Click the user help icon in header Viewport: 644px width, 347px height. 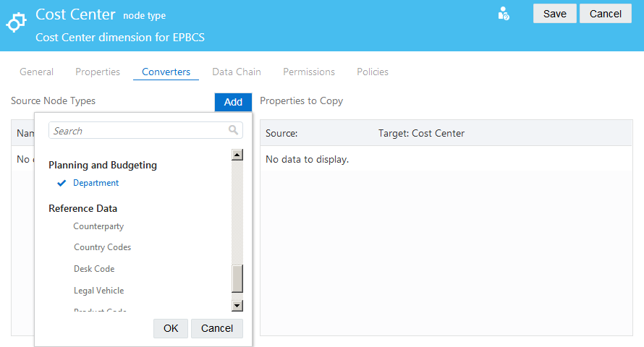pos(504,14)
